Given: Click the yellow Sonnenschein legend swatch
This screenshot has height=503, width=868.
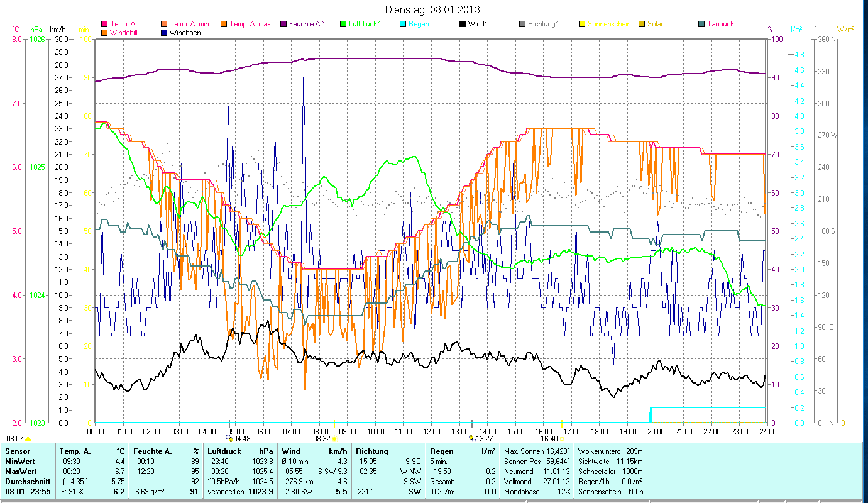Looking at the screenshot, I should 582,25.
